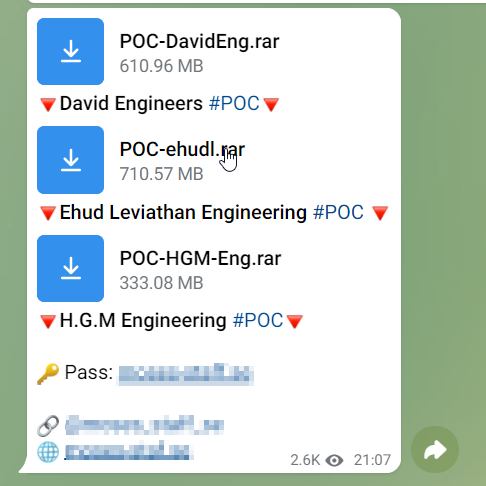Open the blurred link beside the chain icon
The image size is (486, 486).
[144, 425]
